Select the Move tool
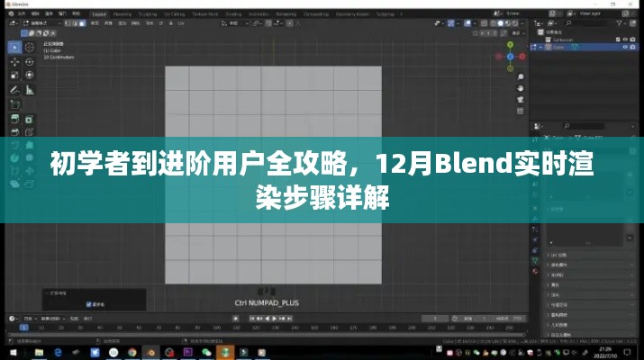The height and width of the screenshot is (360, 644). (x=14, y=62)
